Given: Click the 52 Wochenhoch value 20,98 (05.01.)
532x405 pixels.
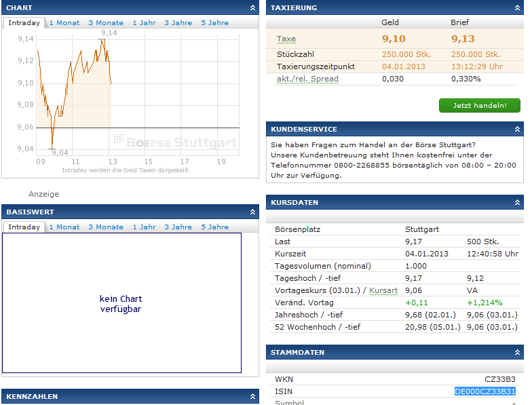Looking at the screenshot, I should [433, 327].
